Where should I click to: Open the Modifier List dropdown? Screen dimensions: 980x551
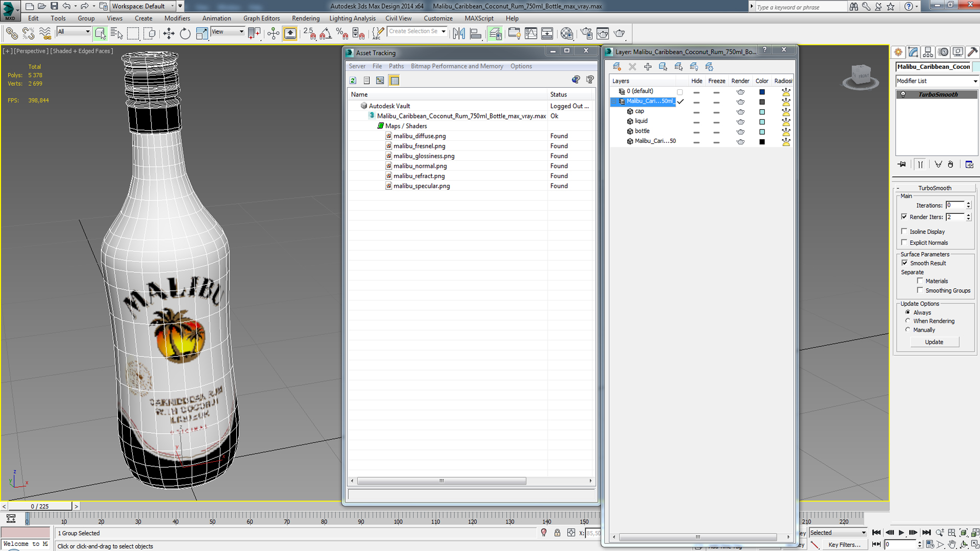coord(937,81)
